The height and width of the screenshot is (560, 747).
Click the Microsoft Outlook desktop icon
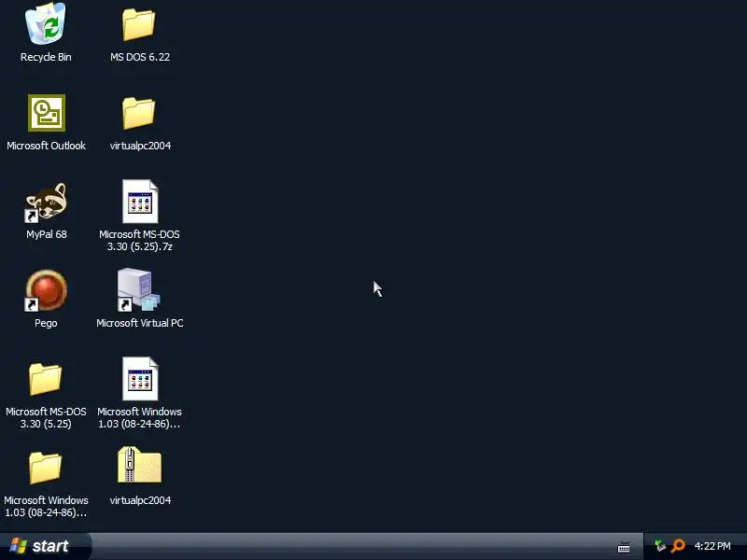[46, 113]
